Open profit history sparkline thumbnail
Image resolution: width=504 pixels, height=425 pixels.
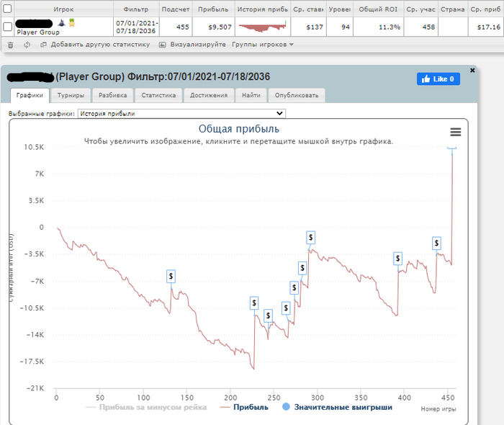tap(263, 27)
